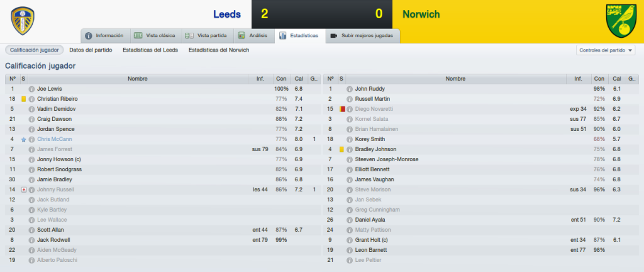Click star icon on Chris McCann row
The image size is (644, 272).
click(23, 139)
